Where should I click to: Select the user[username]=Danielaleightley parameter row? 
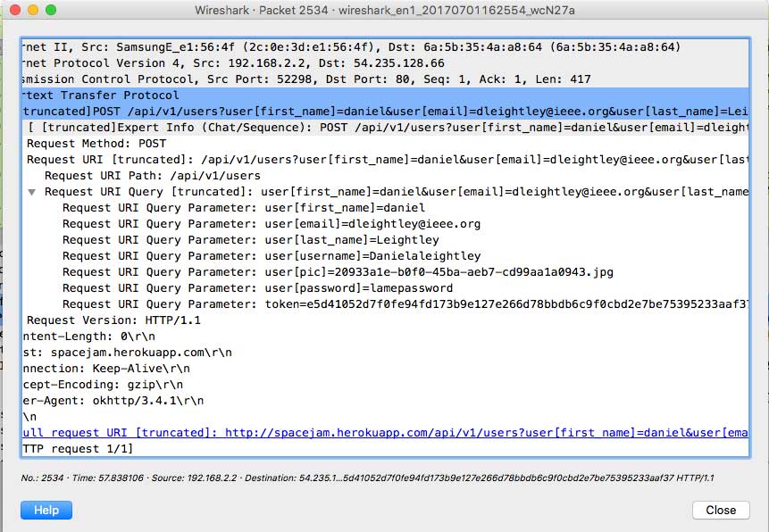coord(386,256)
